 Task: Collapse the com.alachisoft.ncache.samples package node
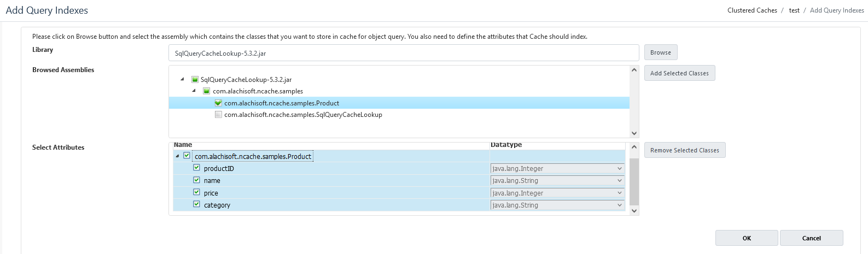pyautogui.click(x=194, y=91)
